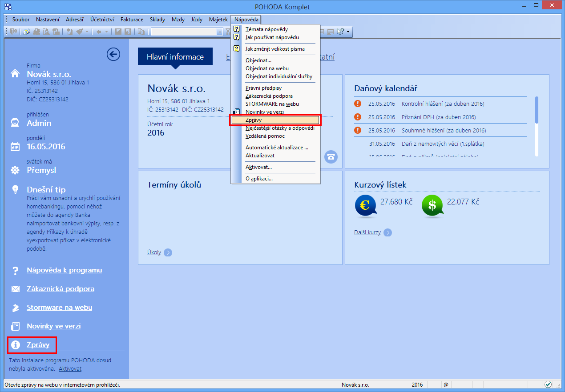The image size is (565, 392).
Task: Click the calendar icon beside 16.05.2016
Action: click(15, 146)
